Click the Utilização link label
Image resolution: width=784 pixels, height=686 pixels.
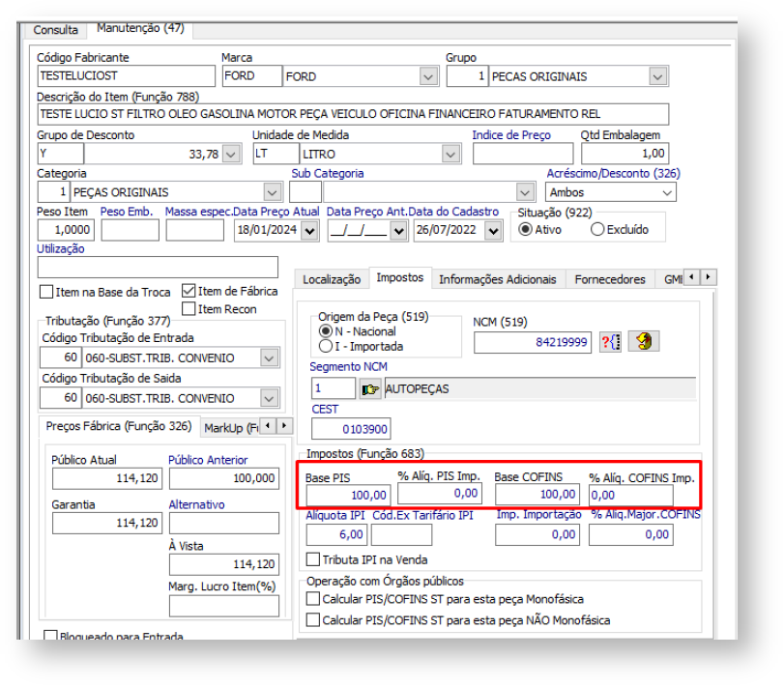tap(61, 248)
